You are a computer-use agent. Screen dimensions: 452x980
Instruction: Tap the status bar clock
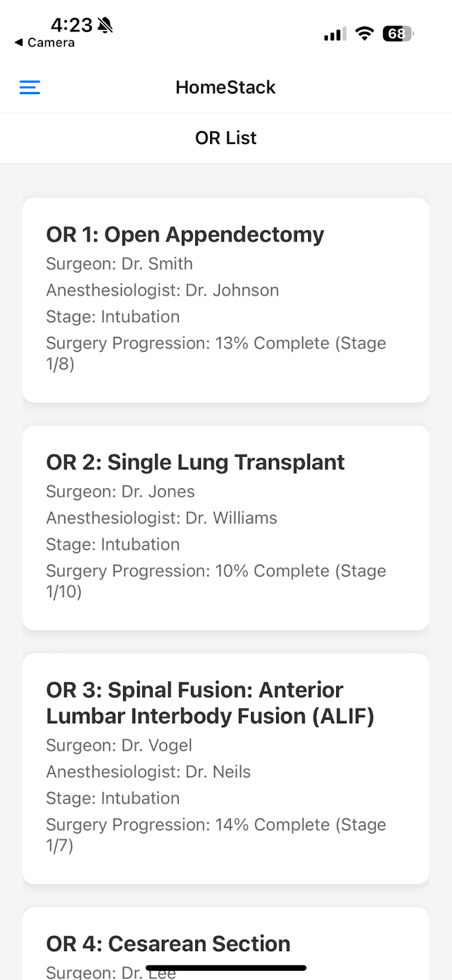71,25
